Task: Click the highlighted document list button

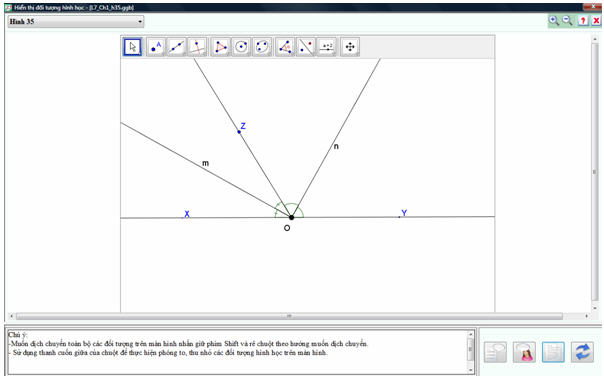Action: (x=553, y=352)
